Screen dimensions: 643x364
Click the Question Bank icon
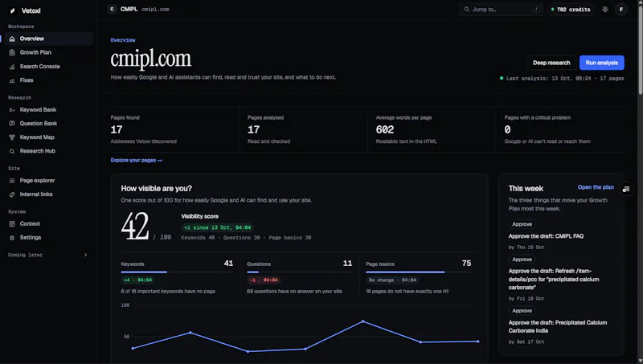pyautogui.click(x=12, y=124)
